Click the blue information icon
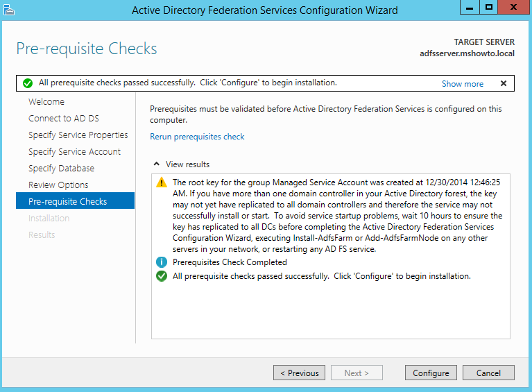The image size is (532, 392). tap(162, 262)
